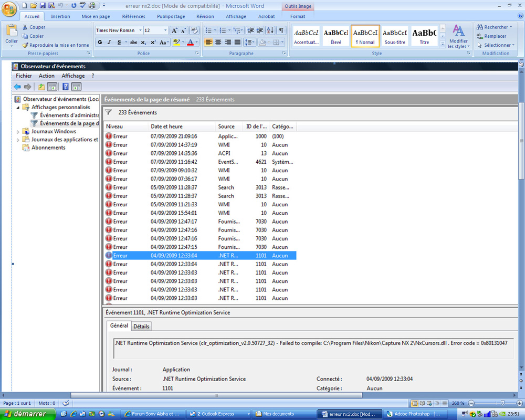Click the A-Z sort icon

[x=270, y=30]
